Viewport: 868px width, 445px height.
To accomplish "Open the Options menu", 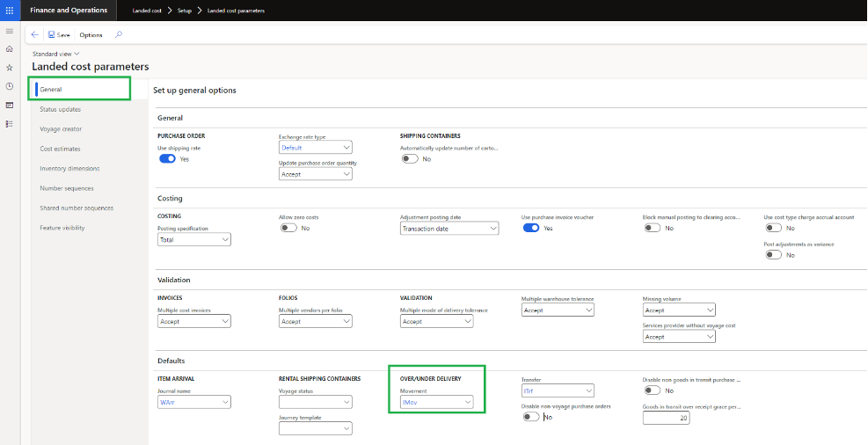I will (x=91, y=35).
